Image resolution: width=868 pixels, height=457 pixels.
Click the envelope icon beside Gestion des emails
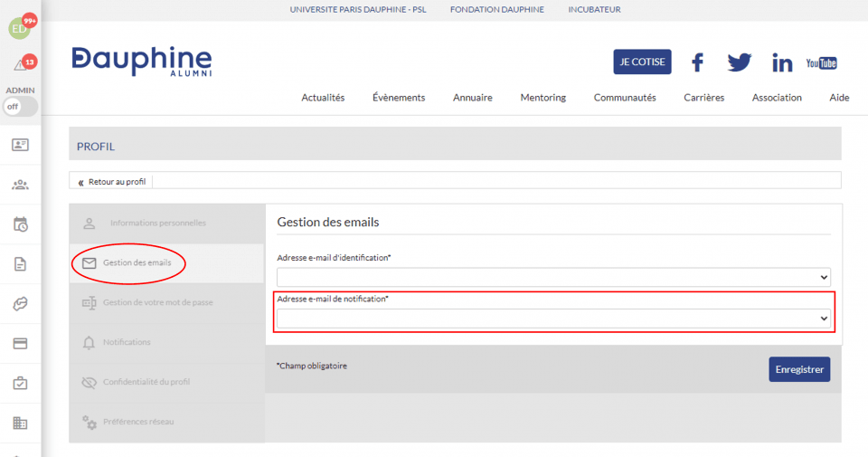[90, 263]
